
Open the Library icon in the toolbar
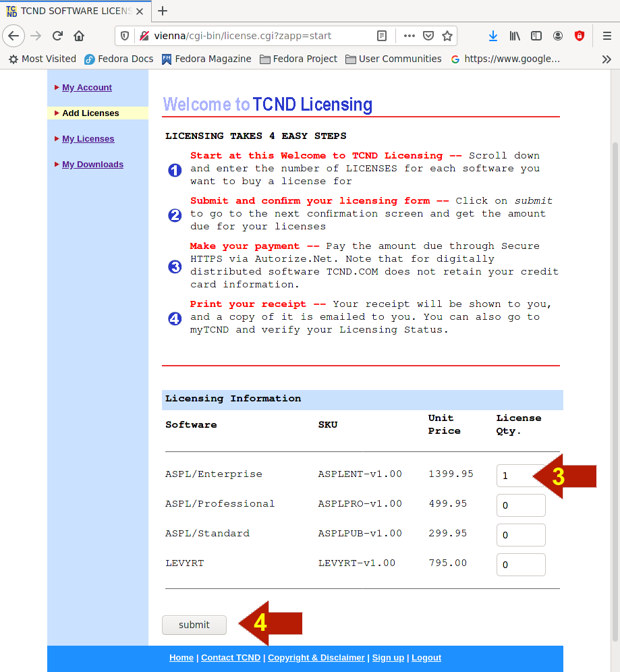(515, 36)
